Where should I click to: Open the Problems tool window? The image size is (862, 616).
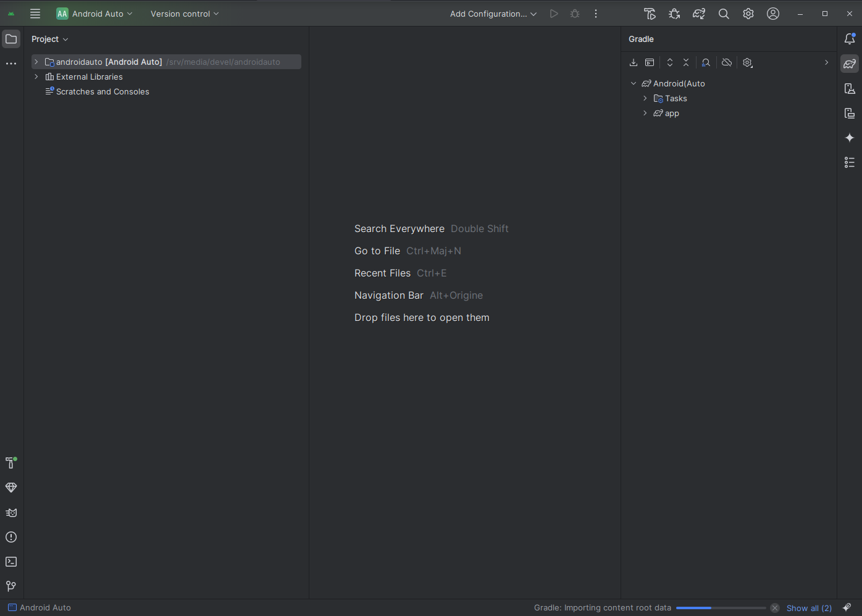coord(11,537)
